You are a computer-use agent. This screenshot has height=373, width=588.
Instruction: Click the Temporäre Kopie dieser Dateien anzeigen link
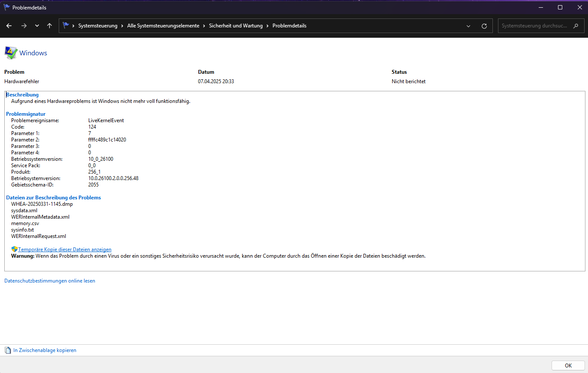coord(65,250)
